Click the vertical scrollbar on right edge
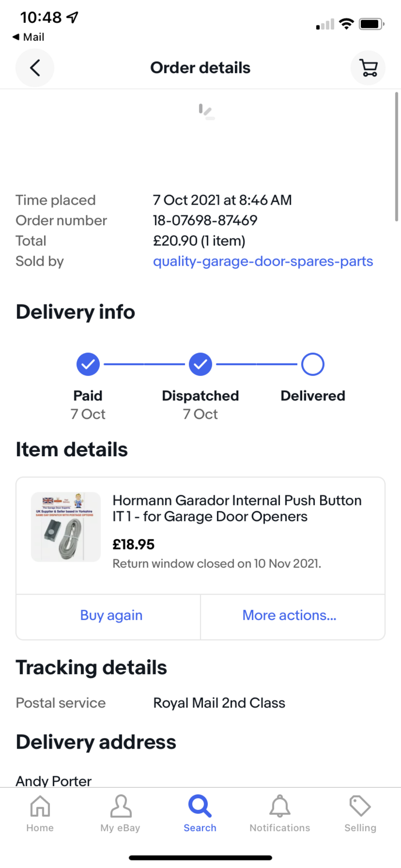Viewport: 401px width, 868px height. click(x=397, y=157)
